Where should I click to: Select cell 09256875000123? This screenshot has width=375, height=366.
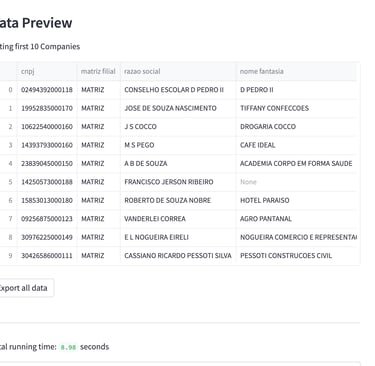[x=47, y=219]
